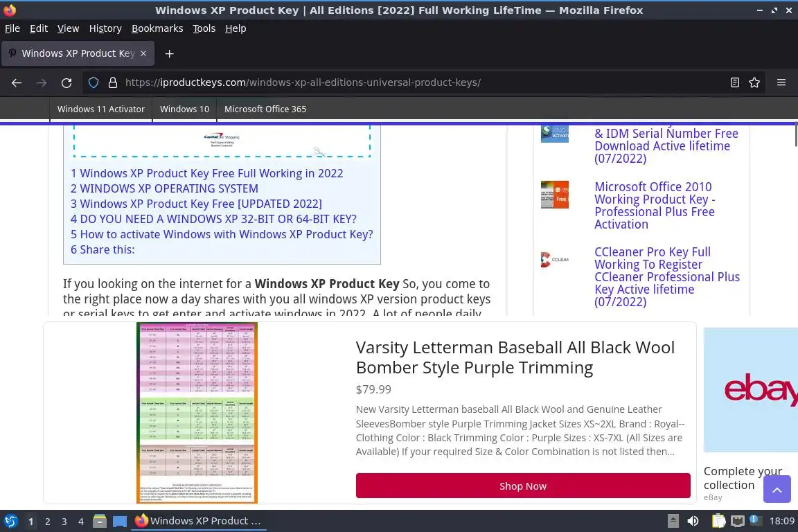798x532 pixels.
Task: Open Varsity Letterman Baseball ad title
Action: click(x=515, y=357)
